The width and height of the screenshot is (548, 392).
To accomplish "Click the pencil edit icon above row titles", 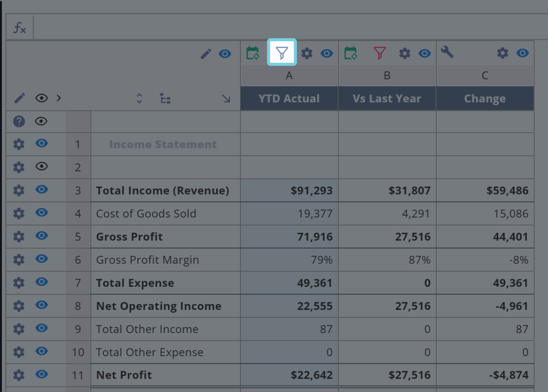I will (x=206, y=54).
